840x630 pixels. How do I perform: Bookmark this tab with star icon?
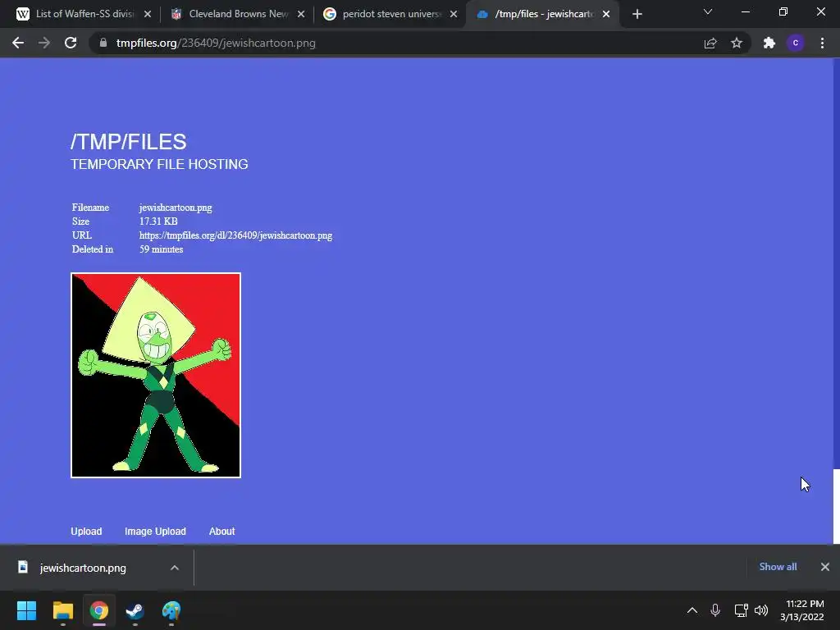tap(737, 43)
